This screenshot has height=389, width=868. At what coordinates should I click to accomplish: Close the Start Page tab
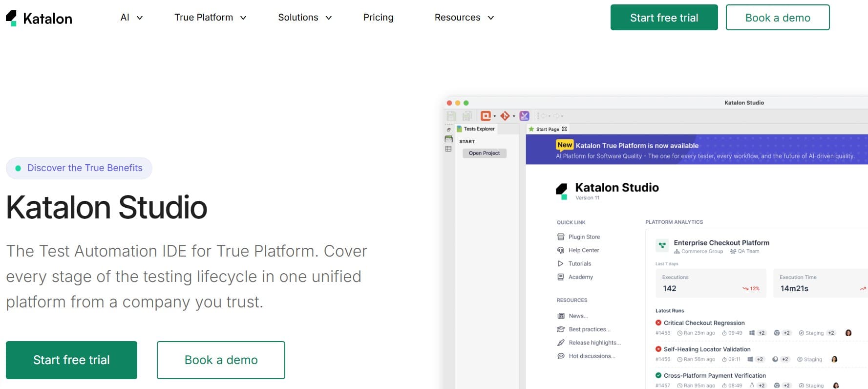click(565, 129)
